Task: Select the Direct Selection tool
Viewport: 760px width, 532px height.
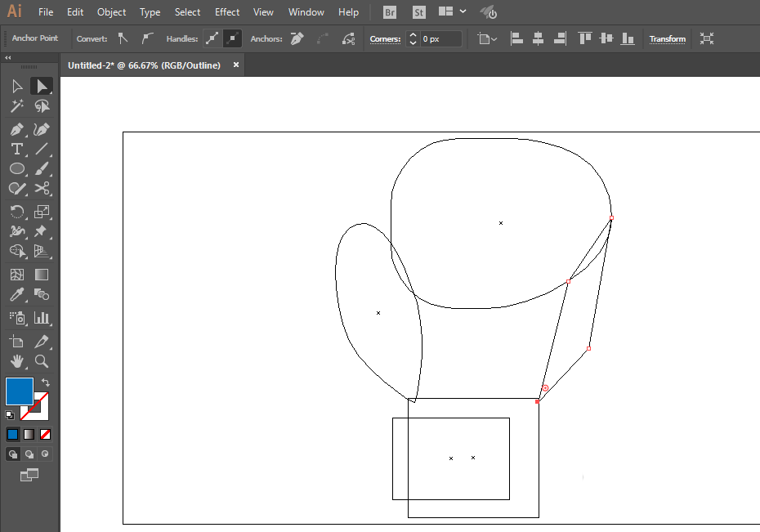Action: click(42, 87)
